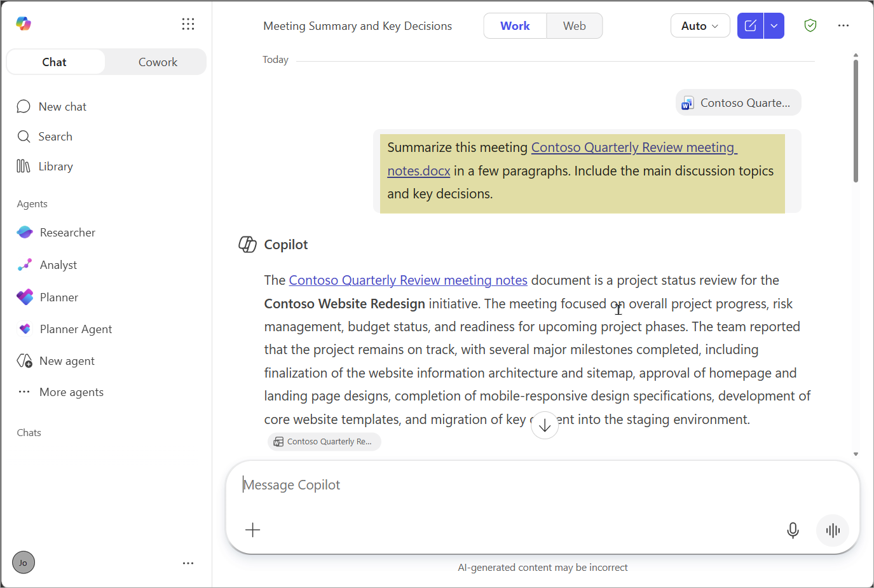The height and width of the screenshot is (588, 874).
Task: Open the Analyst agent
Action: click(47, 265)
